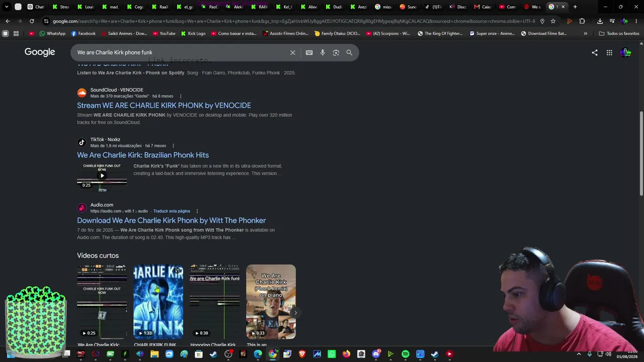The width and height of the screenshot is (644, 362).
Task: Open more options for TikTok result
Action: tap(173, 146)
